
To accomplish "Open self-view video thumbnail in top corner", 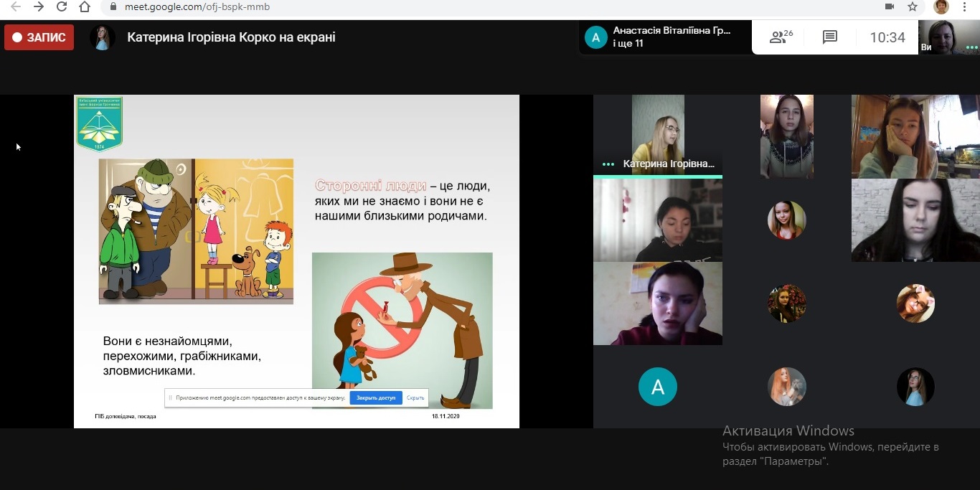I will (x=949, y=37).
